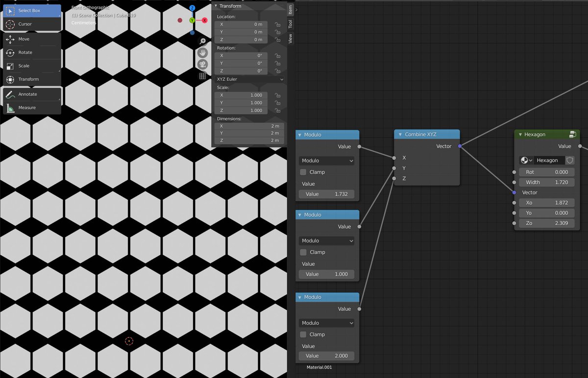Click the Location X field

tap(241, 24)
